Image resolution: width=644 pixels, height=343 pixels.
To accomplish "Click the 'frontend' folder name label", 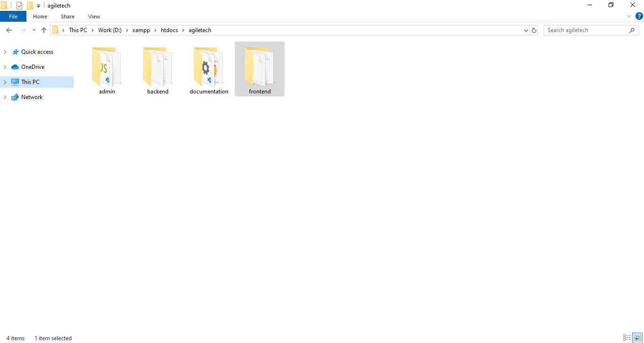I will pyautogui.click(x=260, y=92).
